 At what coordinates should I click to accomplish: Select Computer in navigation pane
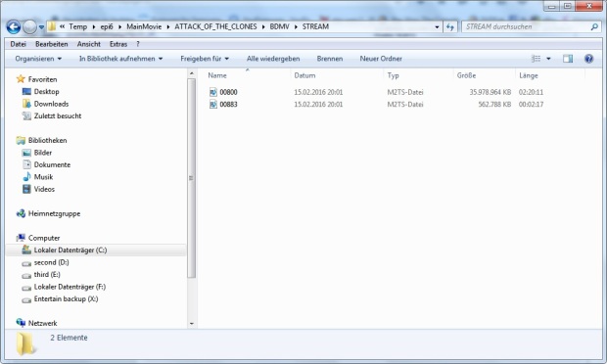click(44, 238)
